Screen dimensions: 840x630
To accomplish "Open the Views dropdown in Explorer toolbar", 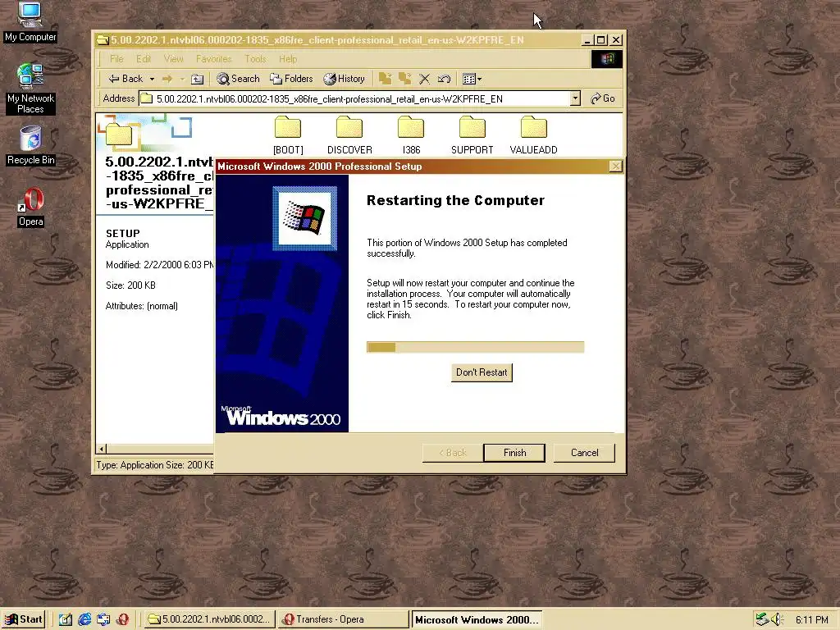I will pyautogui.click(x=472, y=79).
